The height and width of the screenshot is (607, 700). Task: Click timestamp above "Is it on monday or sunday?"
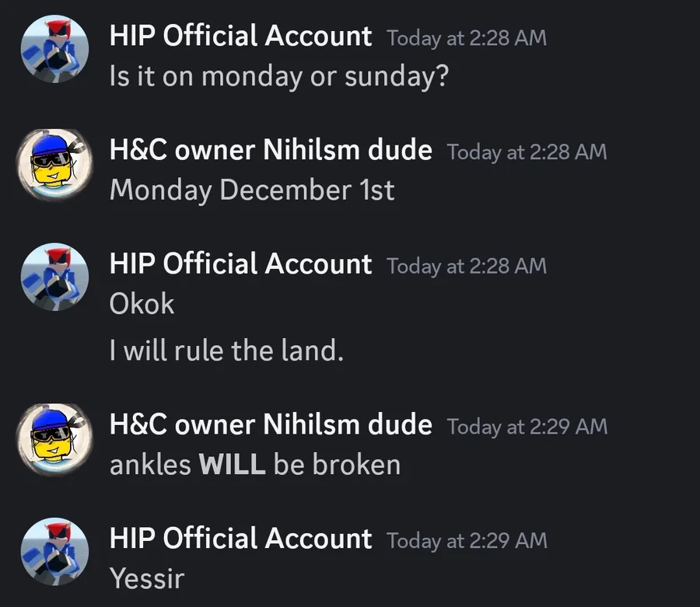click(467, 37)
